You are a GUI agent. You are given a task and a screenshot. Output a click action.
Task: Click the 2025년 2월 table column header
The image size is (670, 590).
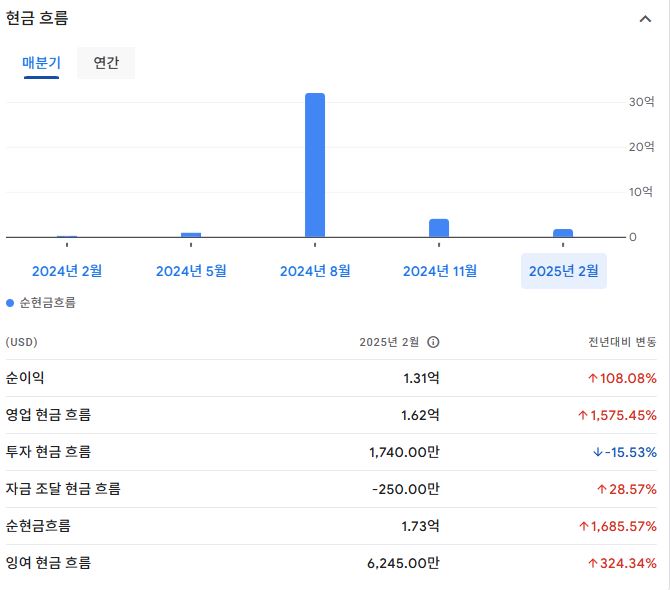pos(389,342)
